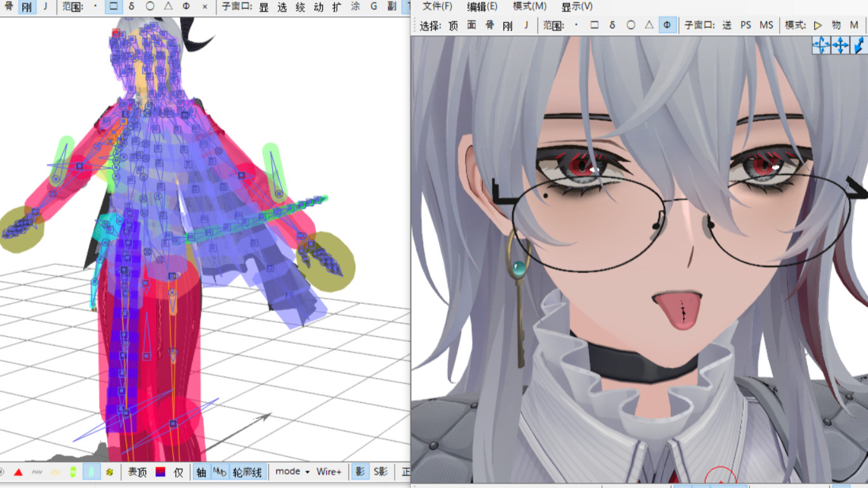Toggle the 轮廓线 outline display

click(x=247, y=472)
